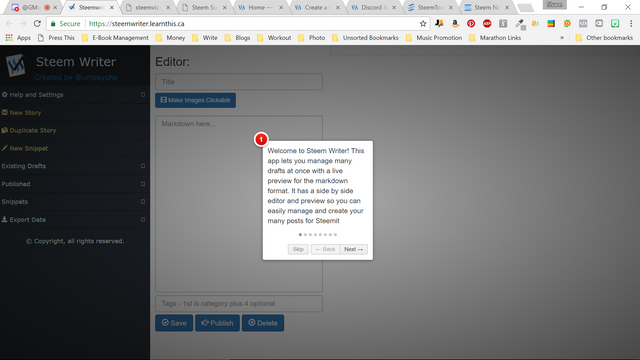Image resolution: width=640 pixels, height=360 pixels.
Task: Delete the current draft
Action: (x=263, y=323)
